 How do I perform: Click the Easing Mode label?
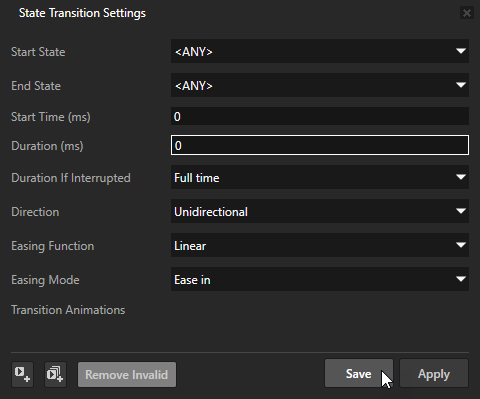point(45,280)
